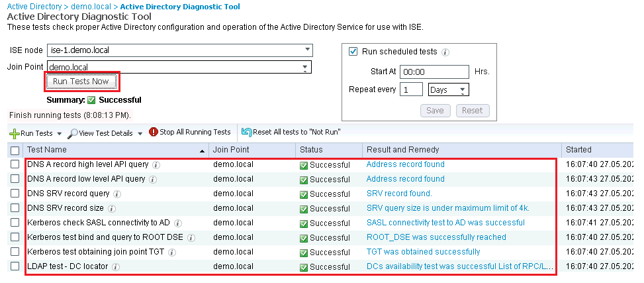
Task: Open info icon for Kerberos test bind ROOT DSE
Action: (191, 238)
